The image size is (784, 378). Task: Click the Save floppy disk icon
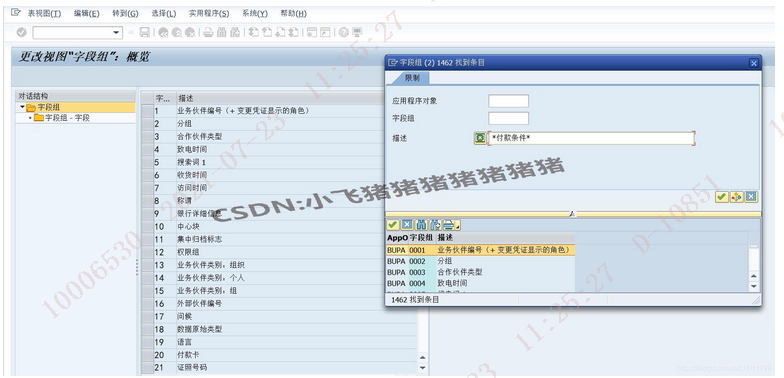tap(144, 32)
